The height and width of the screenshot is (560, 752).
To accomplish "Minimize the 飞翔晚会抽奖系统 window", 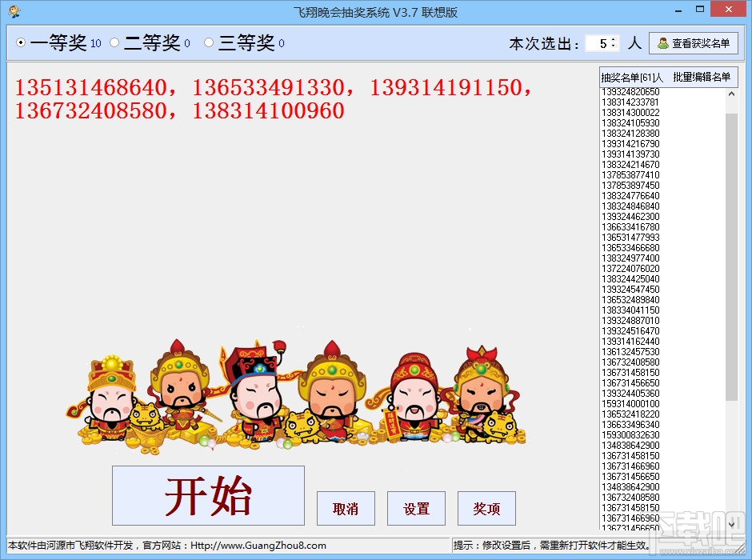I will pos(678,10).
